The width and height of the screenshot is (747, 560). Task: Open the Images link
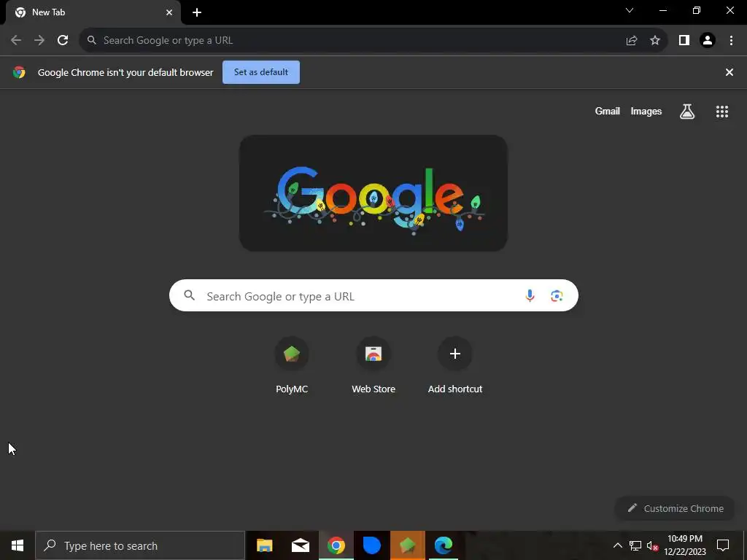pyautogui.click(x=646, y=111)
